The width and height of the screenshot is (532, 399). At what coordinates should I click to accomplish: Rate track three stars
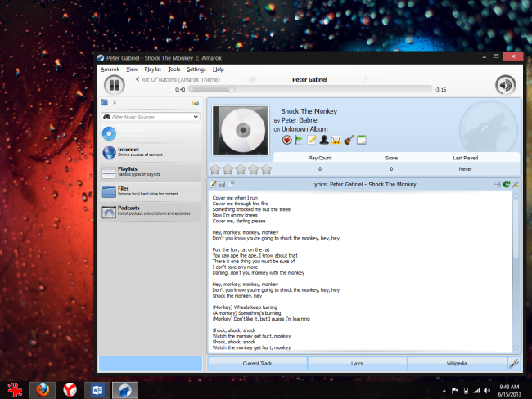point(241,168)
